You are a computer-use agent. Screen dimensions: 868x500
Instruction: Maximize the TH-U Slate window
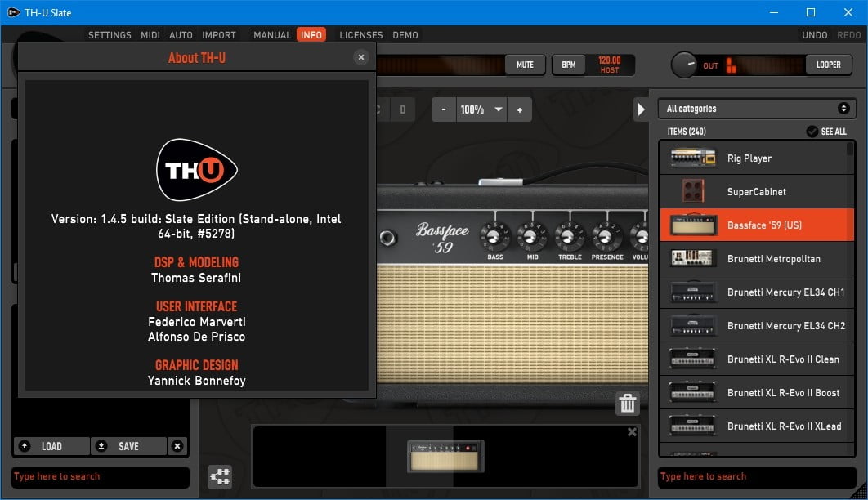[x=811, y=12]
